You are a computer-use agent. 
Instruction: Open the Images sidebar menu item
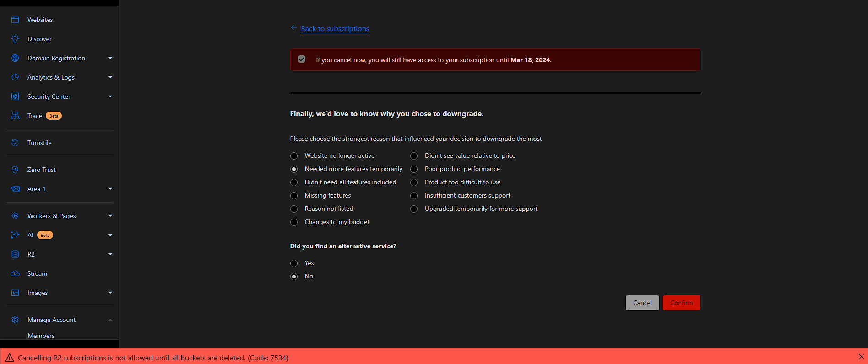point(38,293)
